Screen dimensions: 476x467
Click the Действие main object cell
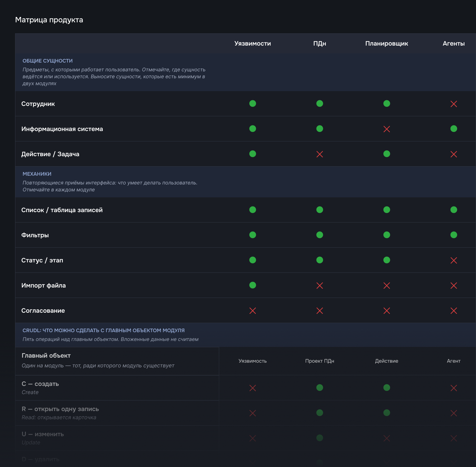coord(387,361)
